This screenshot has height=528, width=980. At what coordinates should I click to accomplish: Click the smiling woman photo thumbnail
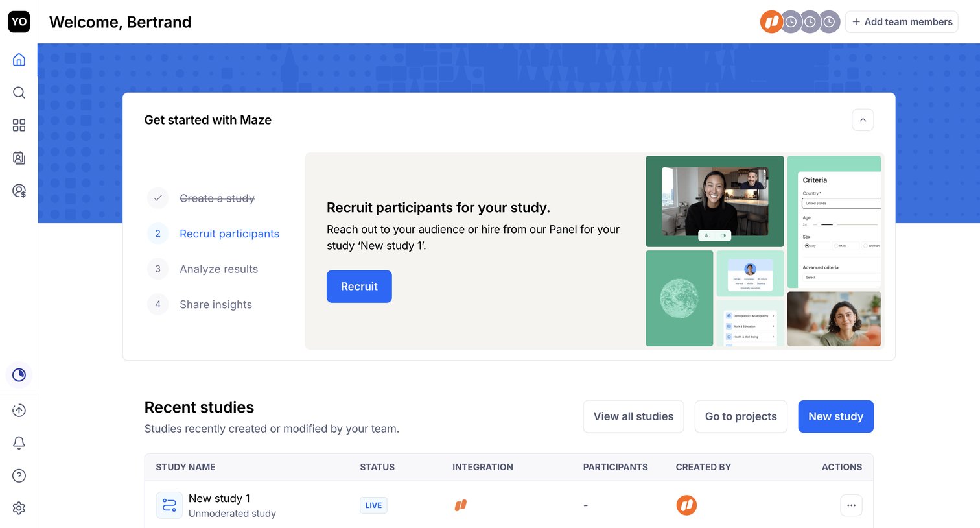[x=834, y=319]
